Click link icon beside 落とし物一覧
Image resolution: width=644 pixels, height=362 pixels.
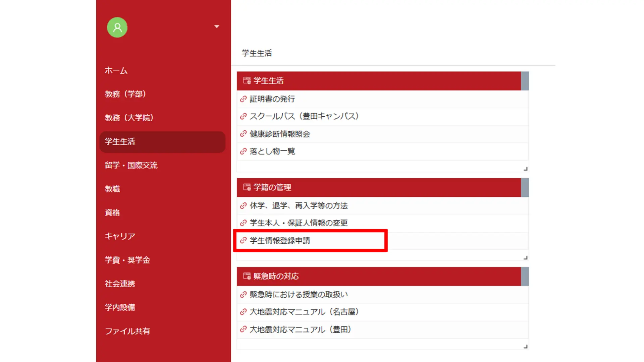244,152
